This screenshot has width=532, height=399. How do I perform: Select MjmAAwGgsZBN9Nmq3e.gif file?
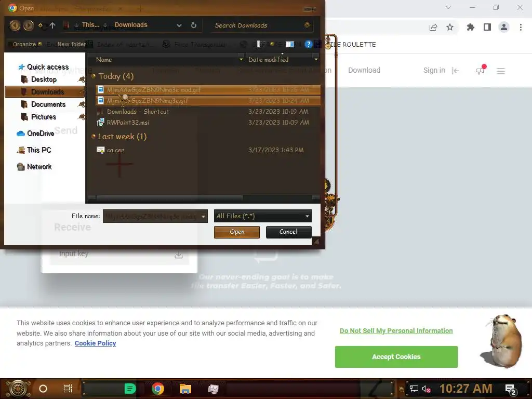tap(208, 101)
